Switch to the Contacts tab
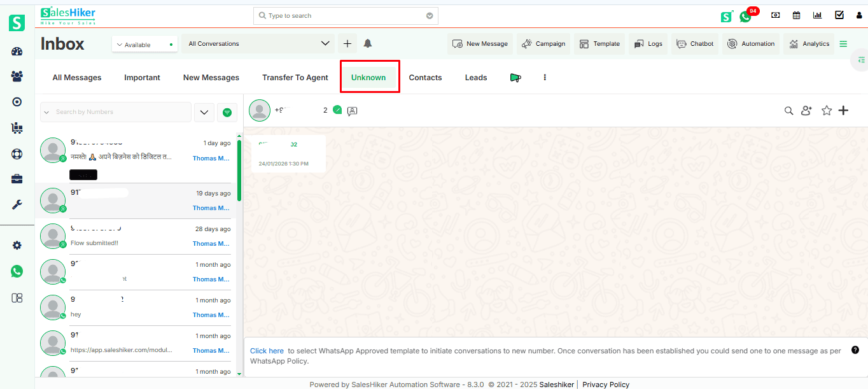868x389 pixels. pos(425,78)
